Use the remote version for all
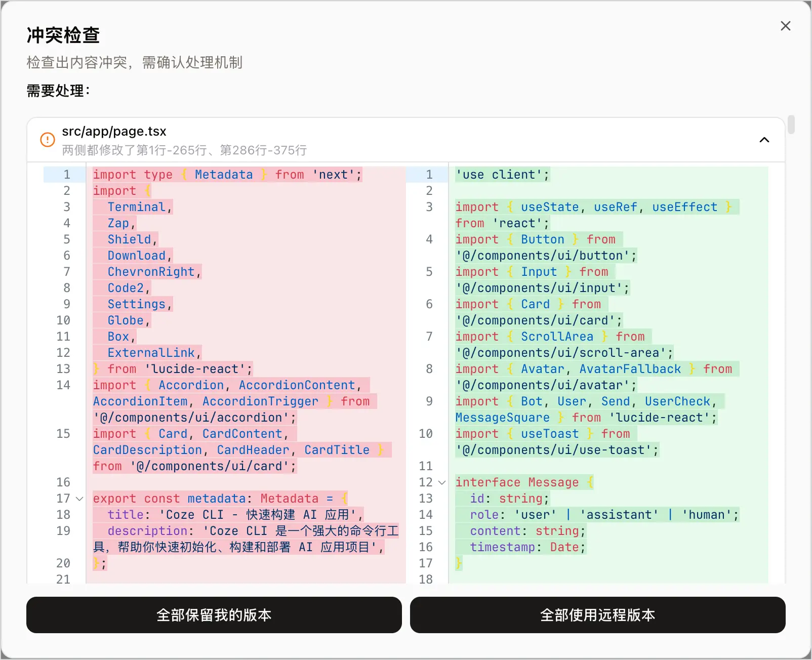Image resolution: width=812 pixels, height=660 pixels. 598,615
